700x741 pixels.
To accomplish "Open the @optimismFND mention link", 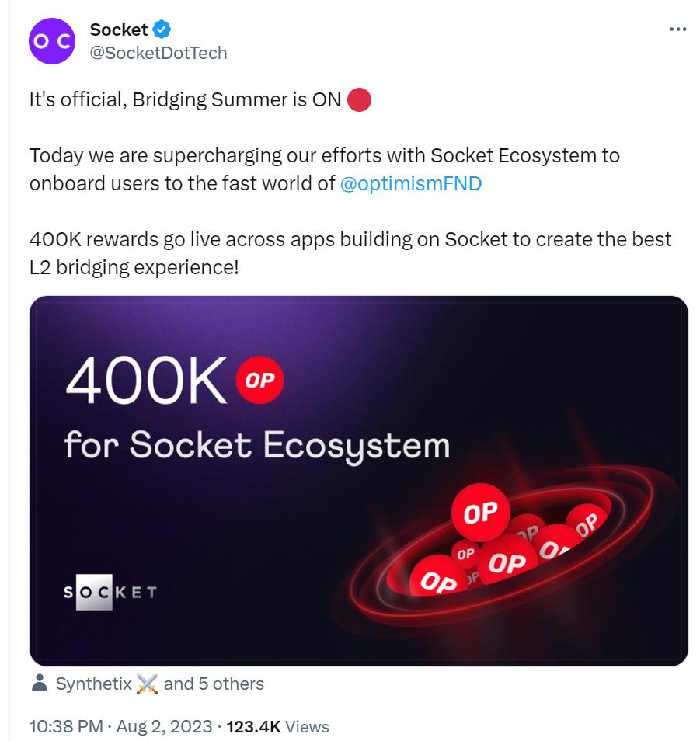I will [411, 183].
